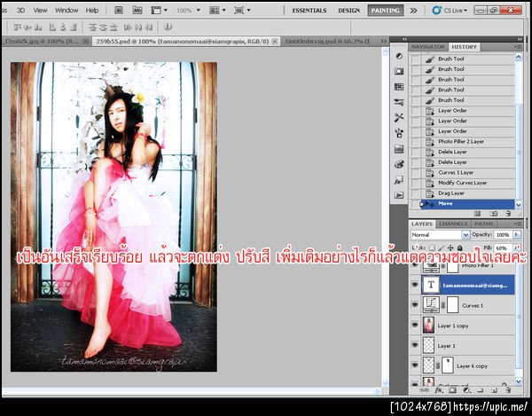Click the link icon between Curves 1 thumbnails

[x=443, y=305]
